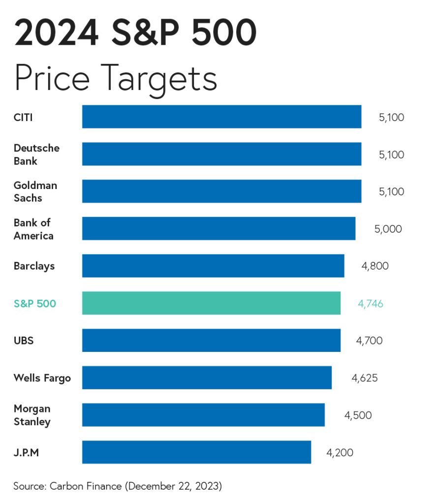432x504 pixels.
Task: Click the 4,746 value text
Action: [x=370, y=304]
